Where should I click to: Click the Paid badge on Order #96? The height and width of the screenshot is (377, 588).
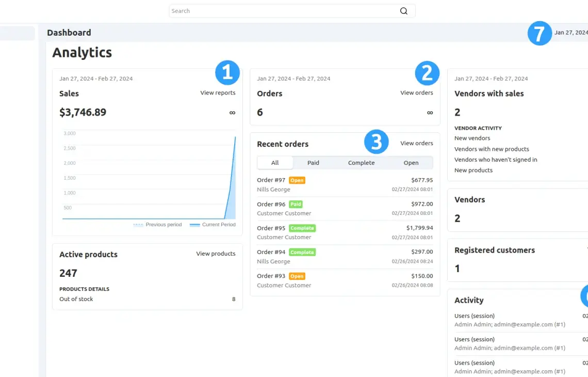click(x=296, y=205)
